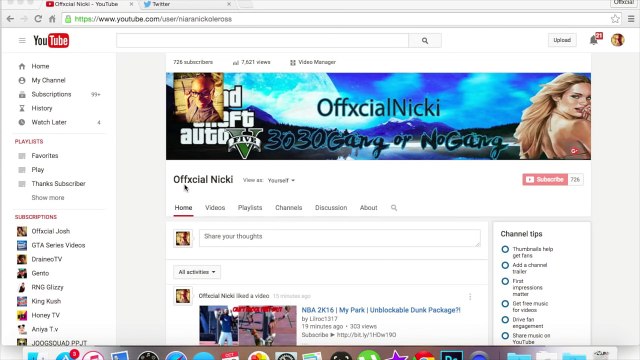The image size is (640, 360).
Task: Click the Add a channel trailer tip circle
Action: (x=505, y=265)
